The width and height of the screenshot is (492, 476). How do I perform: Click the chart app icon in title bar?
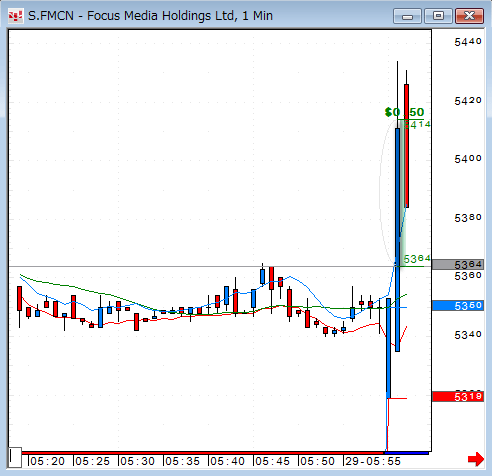16,16
